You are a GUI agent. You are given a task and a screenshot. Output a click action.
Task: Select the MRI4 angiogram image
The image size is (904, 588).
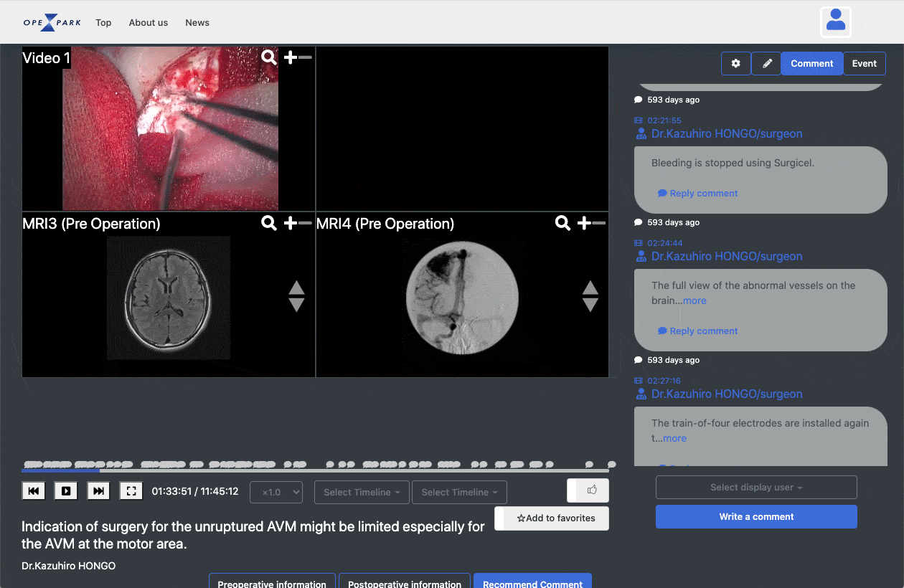pyautogui.click(x=461, y=298)
